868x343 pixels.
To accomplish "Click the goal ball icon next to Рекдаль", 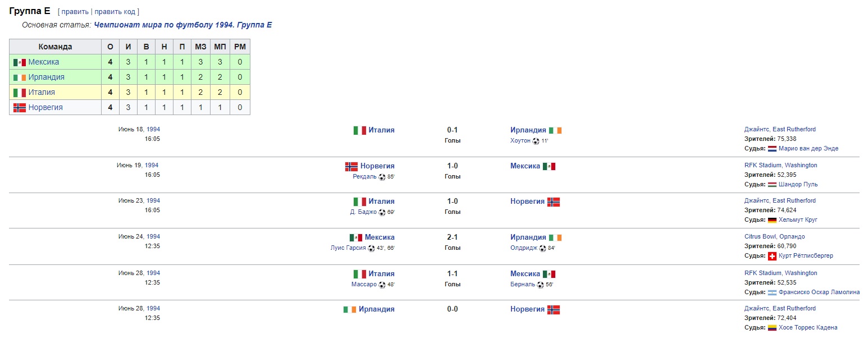I will pyautogui.click(x=382, y=177).
